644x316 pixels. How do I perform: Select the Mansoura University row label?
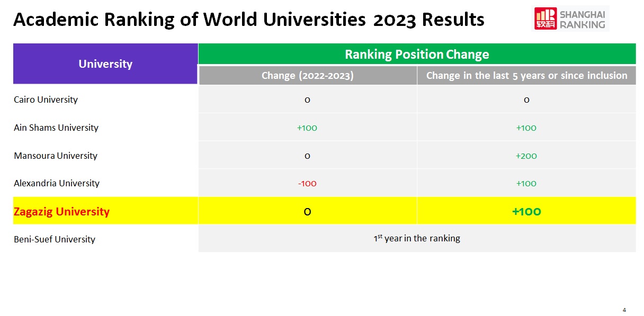coord(56,156)
